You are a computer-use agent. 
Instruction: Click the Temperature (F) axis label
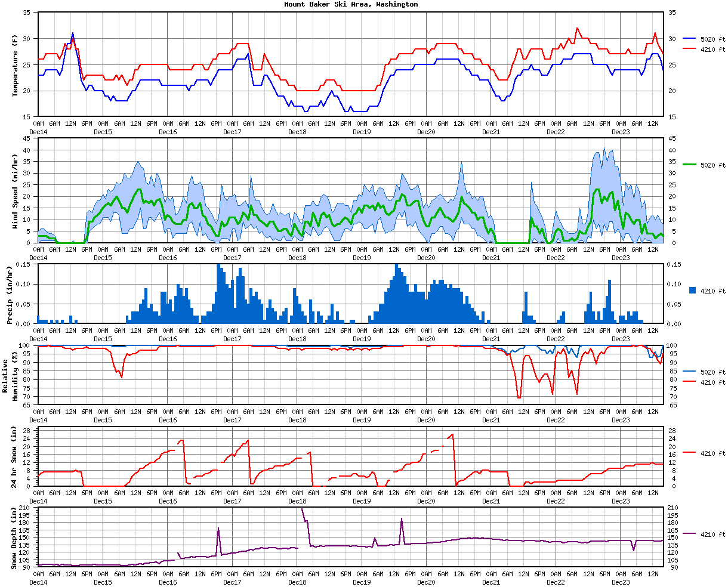coord(16,64)
